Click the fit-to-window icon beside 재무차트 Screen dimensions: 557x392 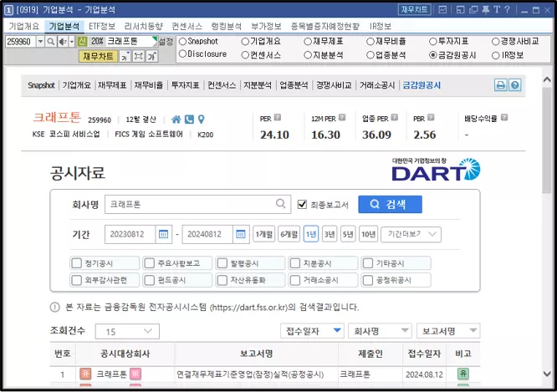(x=138, y=56)
